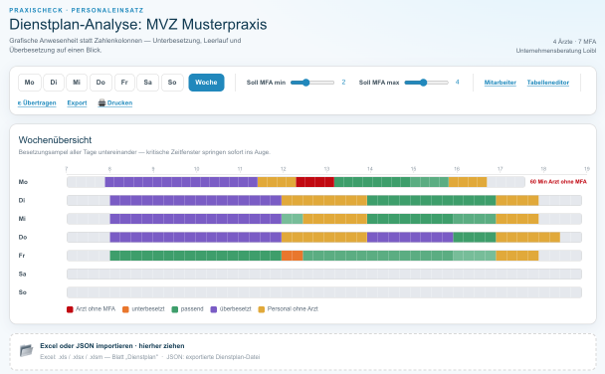Activate the Woche overview button
The height and width of the screenshot is (374, 605).
(206, 83)
